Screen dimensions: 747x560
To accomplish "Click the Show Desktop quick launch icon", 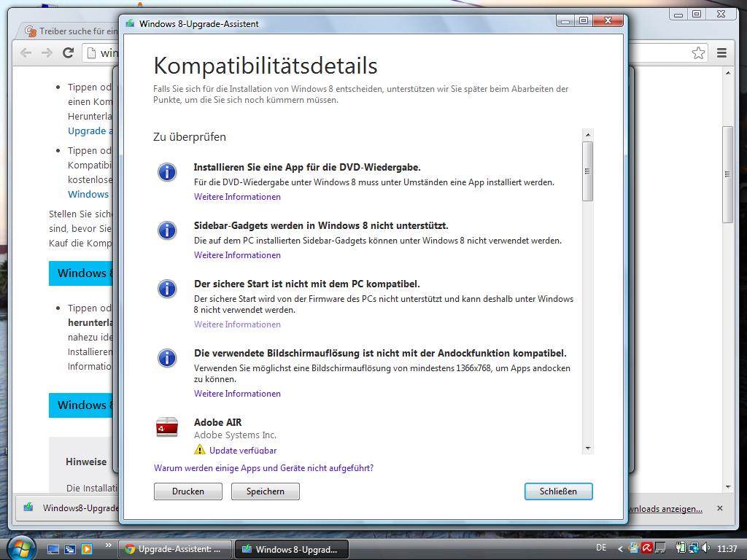I will pyautogui.click(x=53, y=549).
